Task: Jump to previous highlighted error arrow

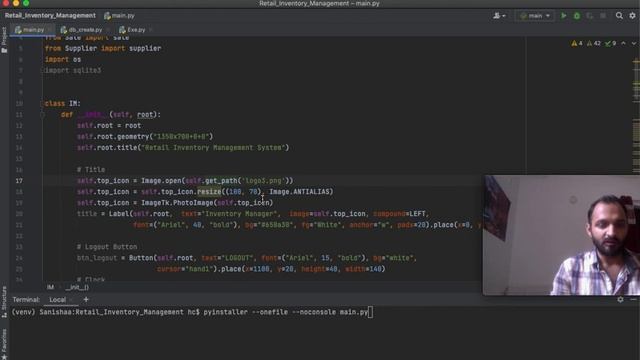Action: pos(623,43)
